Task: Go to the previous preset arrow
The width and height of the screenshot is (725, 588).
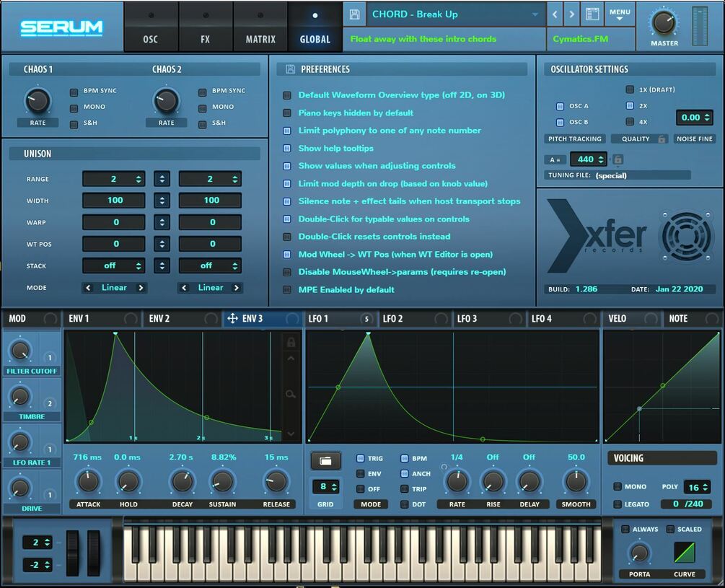Action: point(555,14)
